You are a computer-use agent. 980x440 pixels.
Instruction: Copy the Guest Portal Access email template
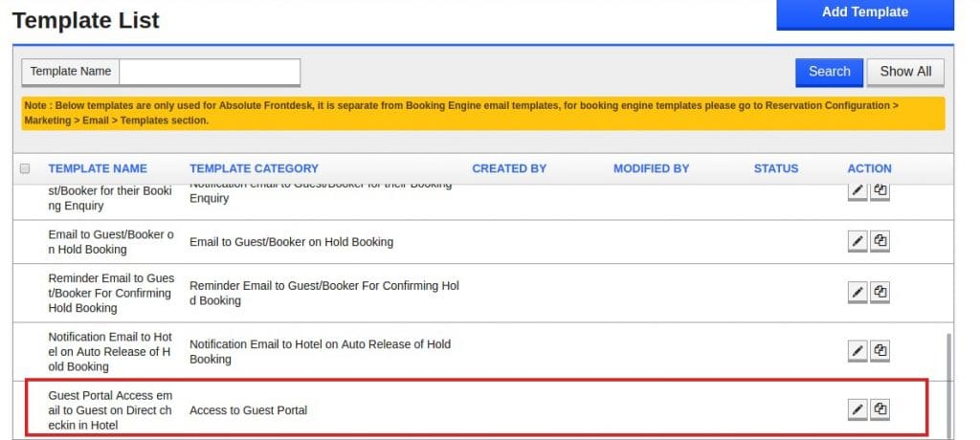880,410
